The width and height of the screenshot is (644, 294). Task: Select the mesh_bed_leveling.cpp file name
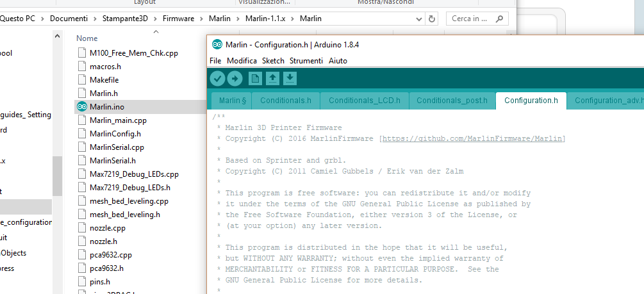129,201
